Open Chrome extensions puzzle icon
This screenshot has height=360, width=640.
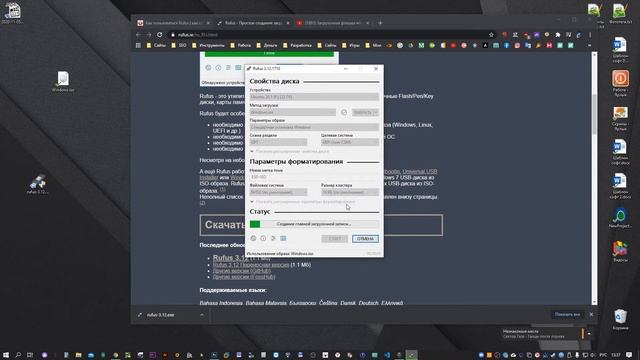(558, 35)
